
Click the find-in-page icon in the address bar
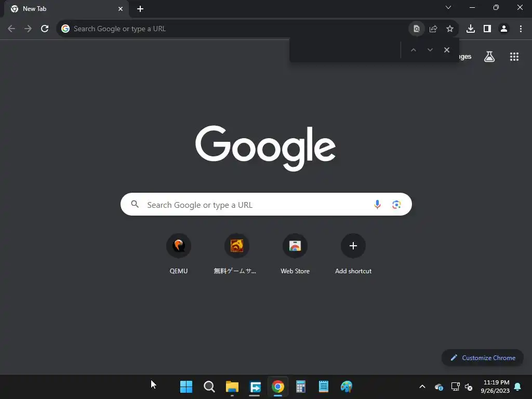[417, 29]
